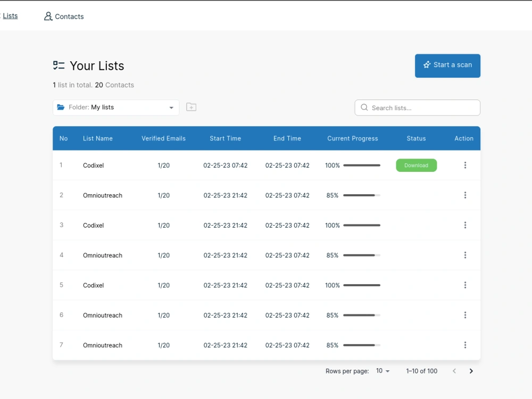Click the Status column header

(x=417, y=138)
